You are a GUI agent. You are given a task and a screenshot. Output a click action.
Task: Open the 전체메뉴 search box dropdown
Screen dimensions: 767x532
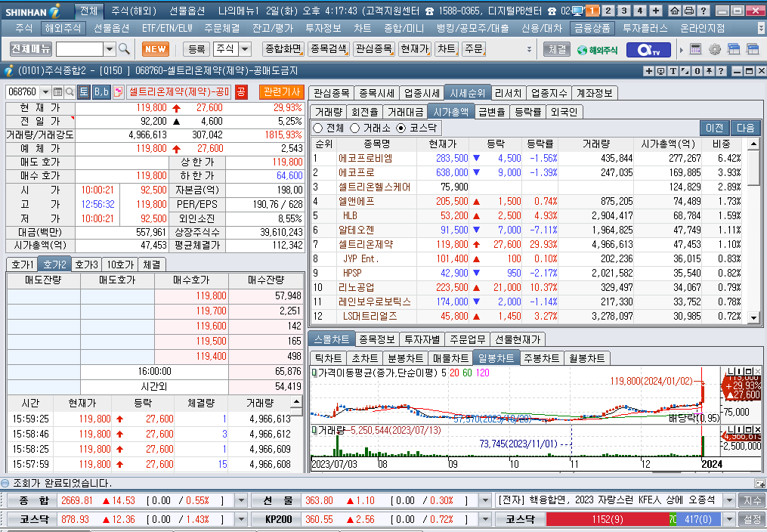[110, 49]
